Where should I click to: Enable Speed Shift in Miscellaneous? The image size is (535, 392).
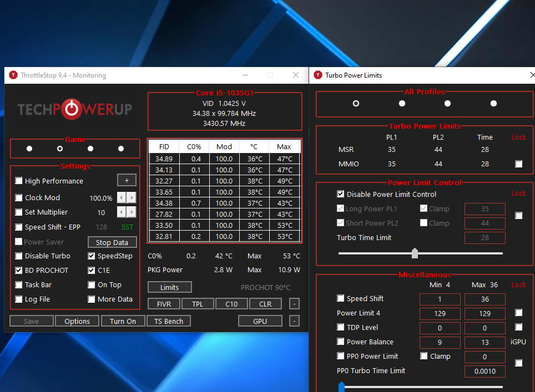tap(341, 298)
